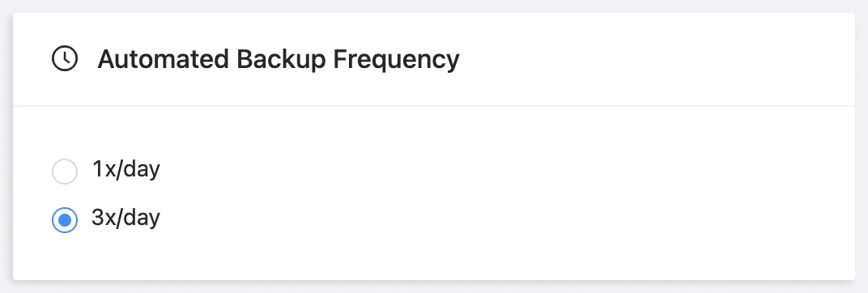Click the "3x/day" label text
The height and width of the screenshot is (293, 868).
[x=126, y=219]
